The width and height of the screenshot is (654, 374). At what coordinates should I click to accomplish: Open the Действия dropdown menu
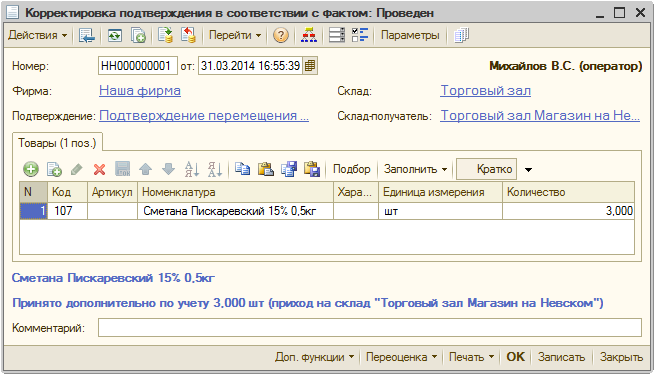[38, 35]
